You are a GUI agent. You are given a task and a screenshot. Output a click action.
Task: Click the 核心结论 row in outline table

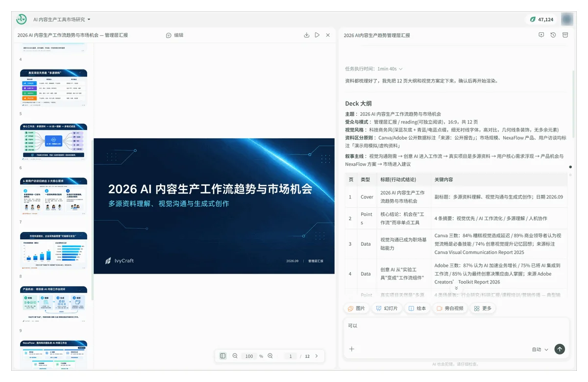click(x=456, y=218)
